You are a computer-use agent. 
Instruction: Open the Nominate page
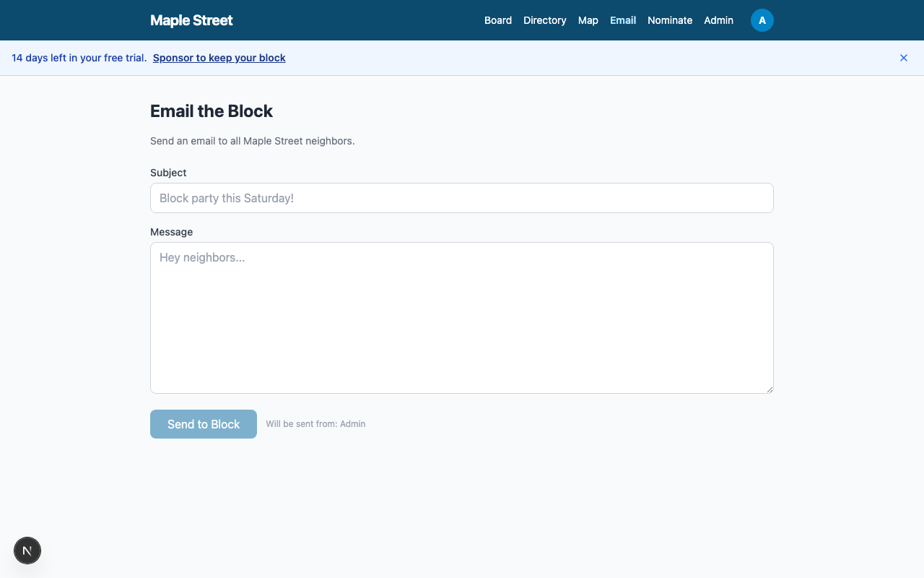(x=670, y=20)
